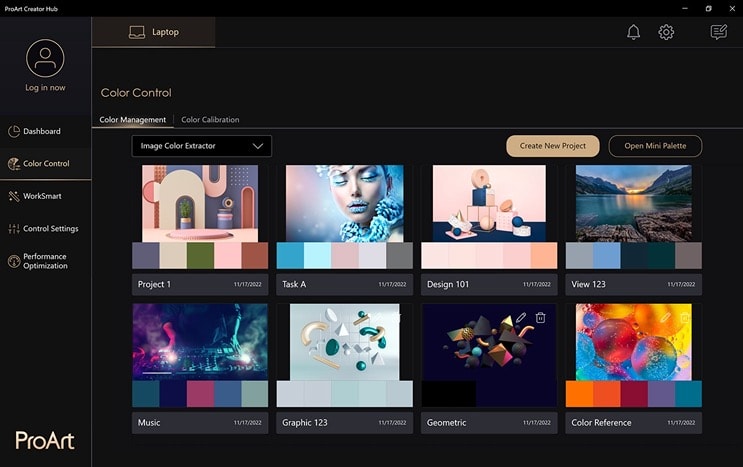743x467 pixels.
Task: Click the Performance Optimization gauge icon
Action: click(14, 260)
